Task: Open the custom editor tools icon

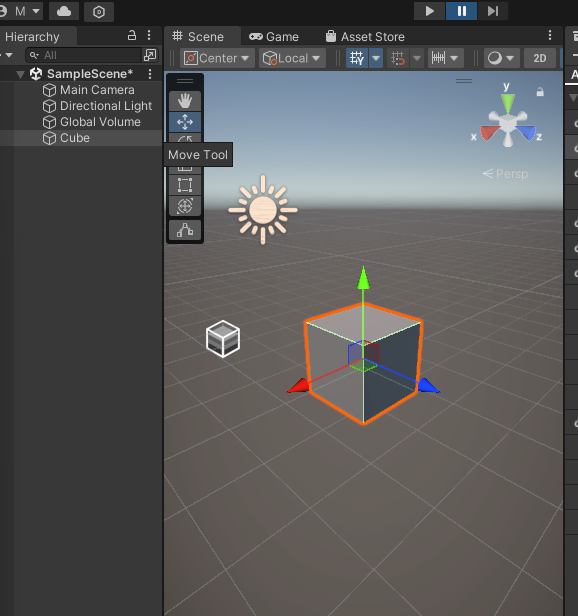Action: point(185,230)
